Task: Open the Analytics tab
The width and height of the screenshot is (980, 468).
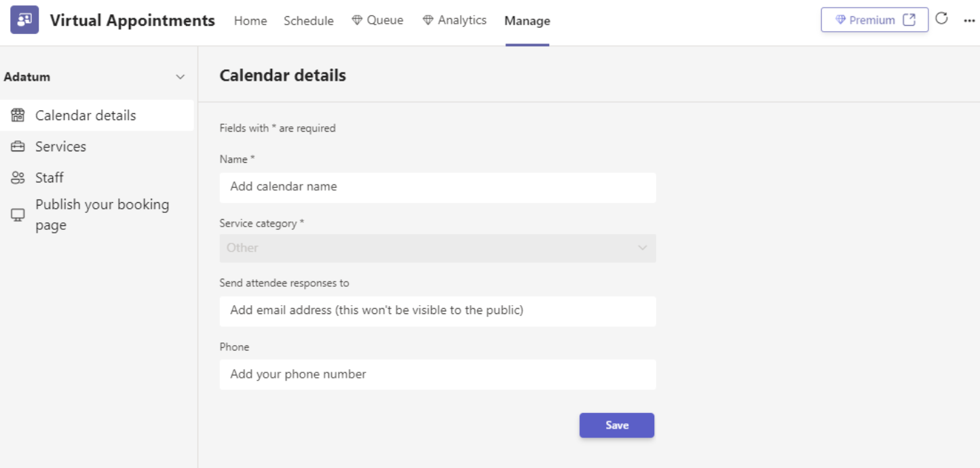Action: (x=455, y=20)
